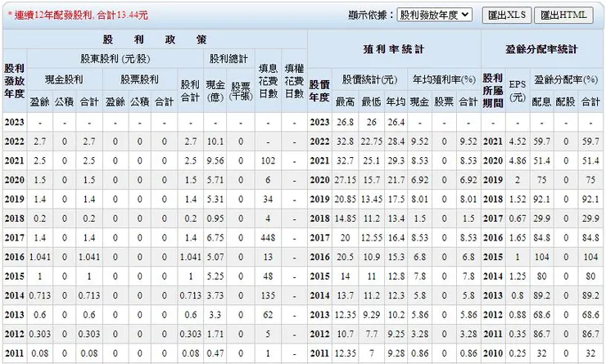The width and height of the screenshot is (606, 364).
Task: Click the 22.75 lowest price for 2022
Action: tap(371, 142)
